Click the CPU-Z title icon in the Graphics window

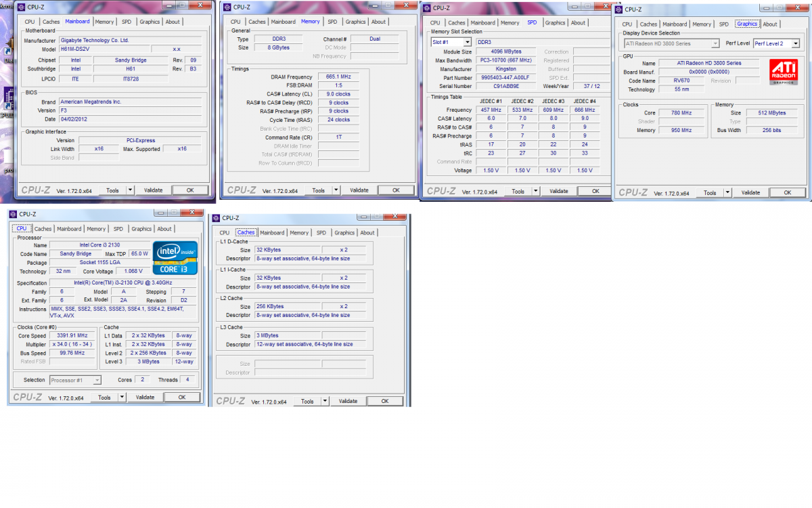[x=619, y=9]
